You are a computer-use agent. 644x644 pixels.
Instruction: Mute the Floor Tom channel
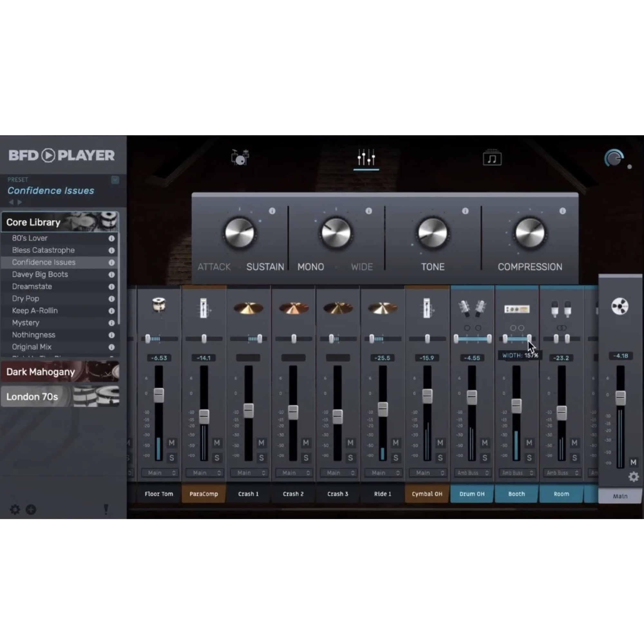point(172,443)
